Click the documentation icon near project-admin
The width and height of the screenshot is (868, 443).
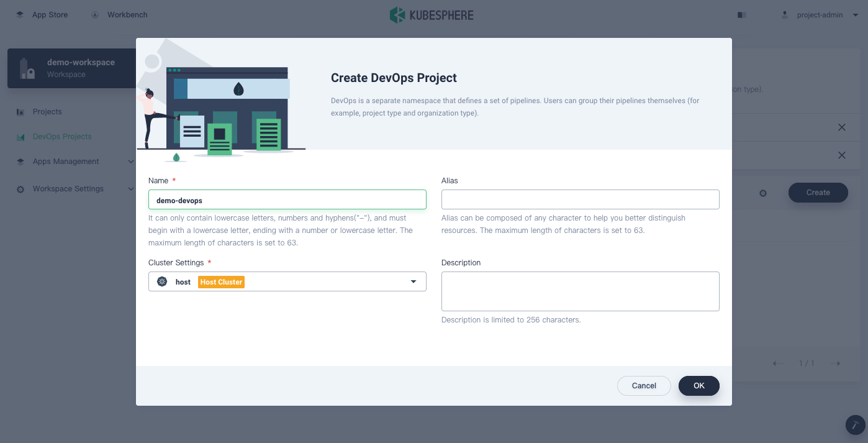pyautogui.click(x=741, y=15)
